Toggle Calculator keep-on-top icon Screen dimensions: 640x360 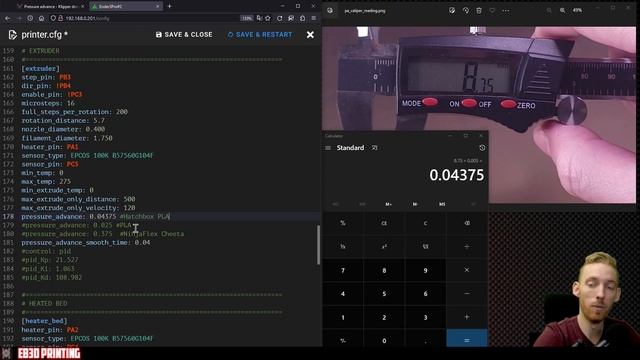tap(375, 148)
